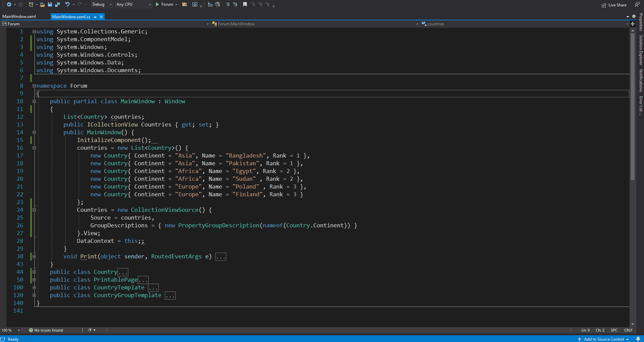Comment out the selected lines icon
Screen dimensions: 644x342
[x=228, y=4]
